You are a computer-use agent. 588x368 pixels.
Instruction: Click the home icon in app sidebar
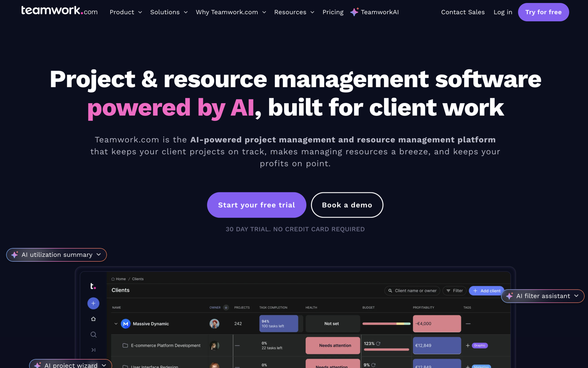point(93,319)
